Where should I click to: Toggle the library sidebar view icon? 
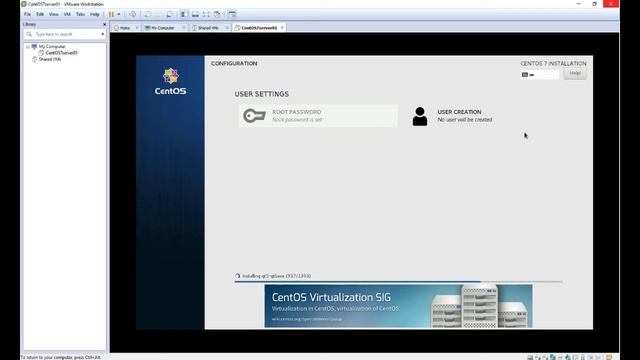[184, 14]
